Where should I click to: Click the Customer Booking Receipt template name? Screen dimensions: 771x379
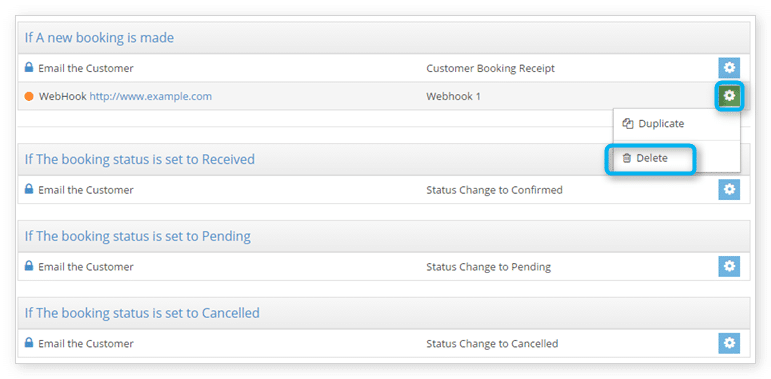click(x=490, y=68)
